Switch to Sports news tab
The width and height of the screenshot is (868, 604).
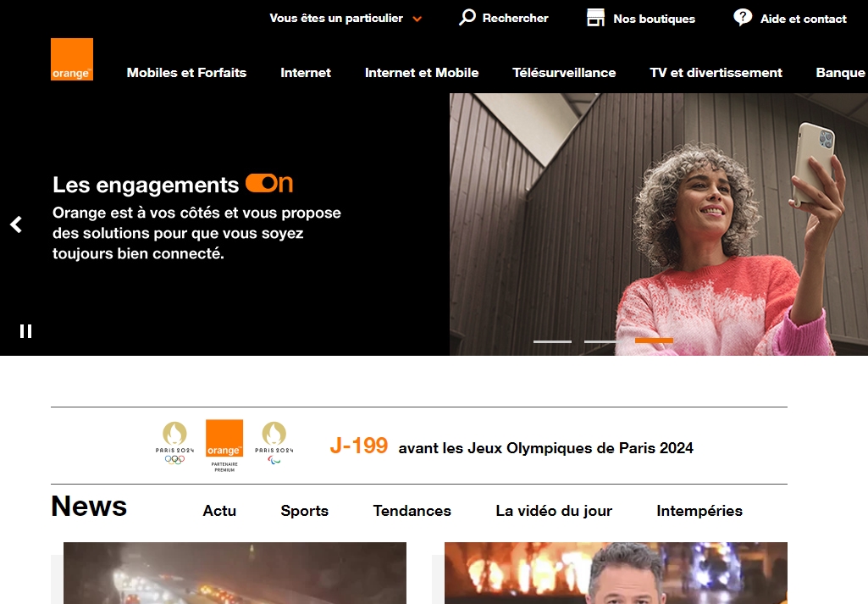305,511
